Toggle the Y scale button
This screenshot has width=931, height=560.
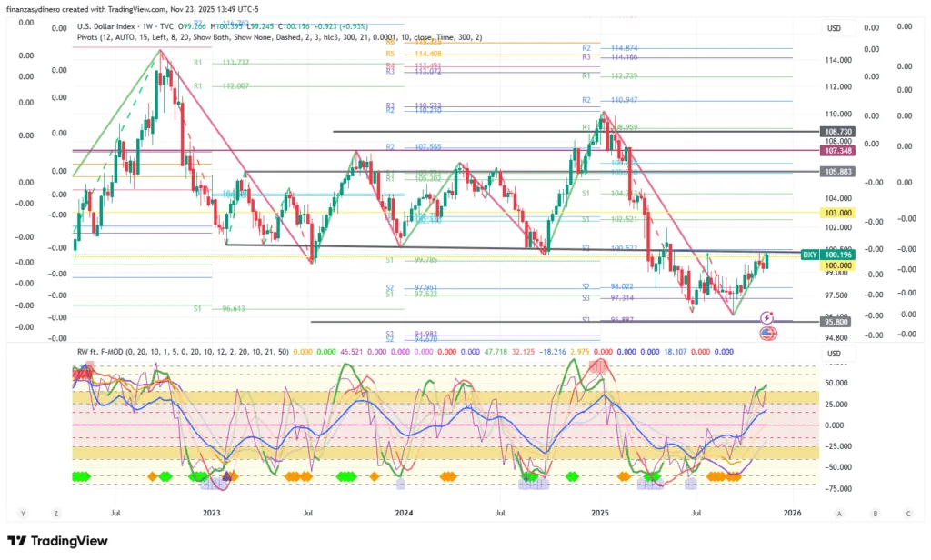point(22,514)
